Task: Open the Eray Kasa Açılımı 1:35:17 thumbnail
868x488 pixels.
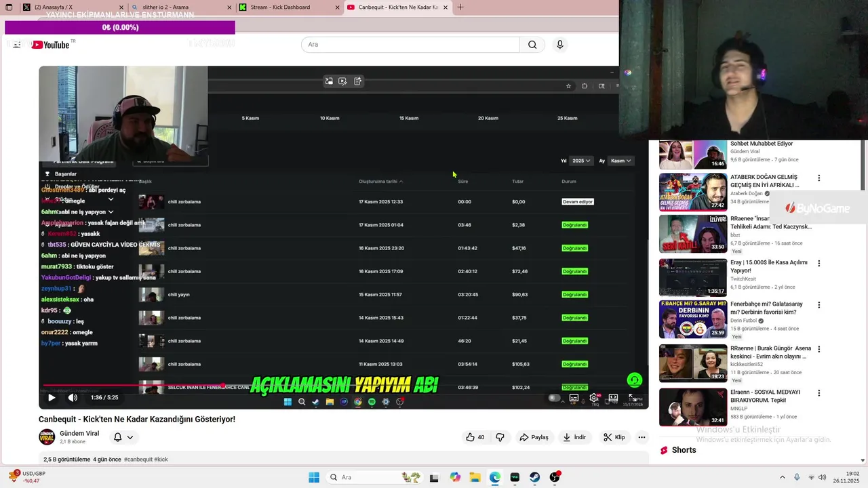Action: (x=693, y=277)
